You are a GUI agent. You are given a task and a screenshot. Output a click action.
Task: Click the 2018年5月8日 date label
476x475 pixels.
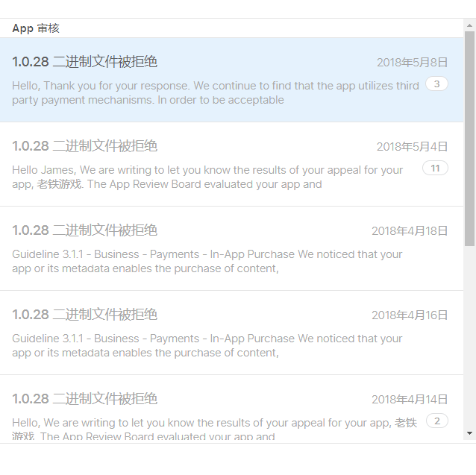click(412, 63)
